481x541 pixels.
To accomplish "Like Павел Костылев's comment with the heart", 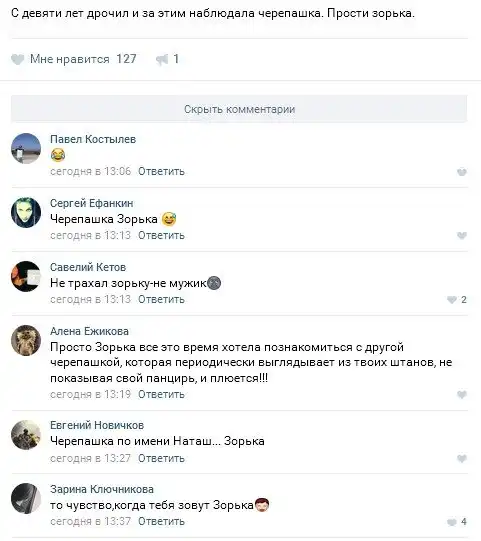I will 462,172.
